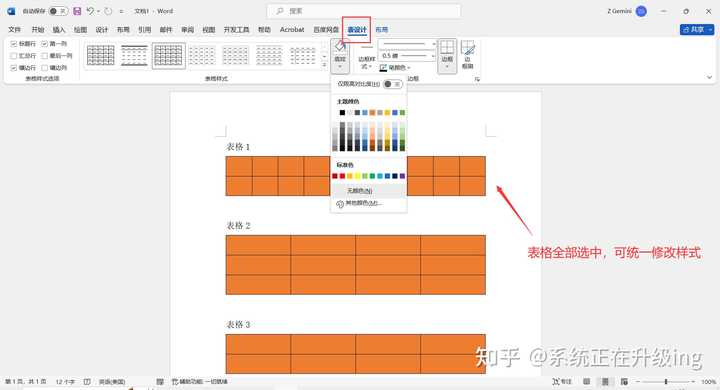Expand the table styles gallery more arrow
Screen dimensions: 720x390
coord(324,66)
